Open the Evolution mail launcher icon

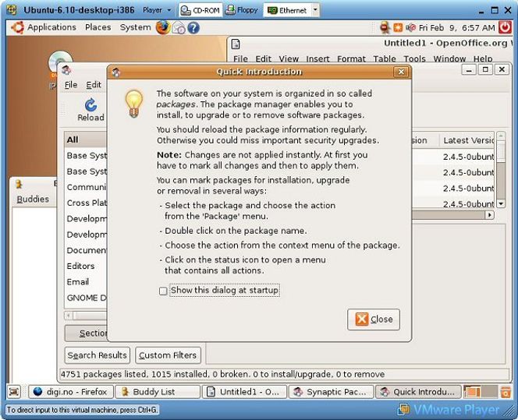click(x=179, y=28)
